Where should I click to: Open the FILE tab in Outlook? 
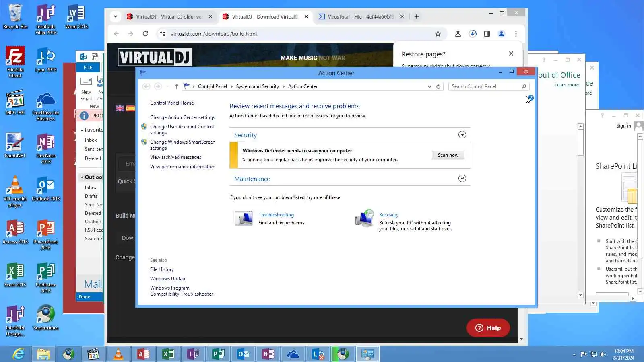pyautogui.click(x=88, y=68)
